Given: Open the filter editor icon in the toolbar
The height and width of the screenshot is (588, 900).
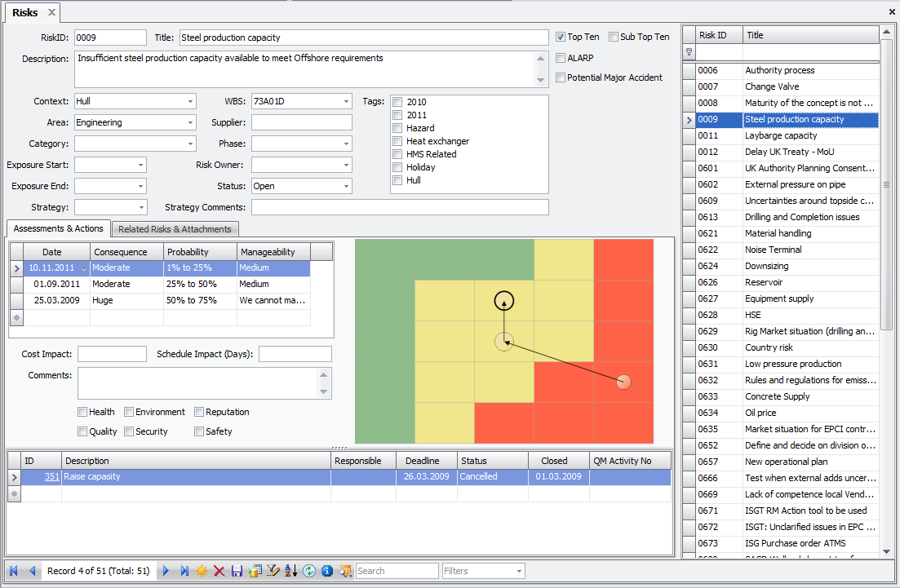Looking at the screenshot, I should pos(273,571).
